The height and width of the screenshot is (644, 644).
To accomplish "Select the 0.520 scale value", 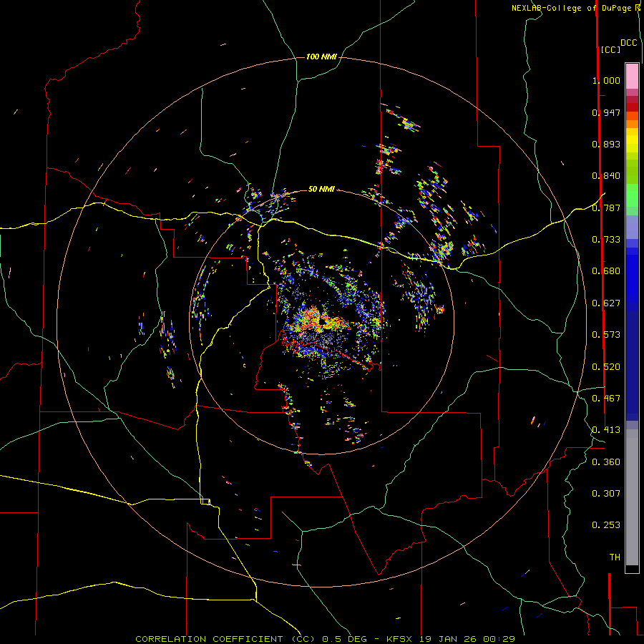I will coord(606,367).
